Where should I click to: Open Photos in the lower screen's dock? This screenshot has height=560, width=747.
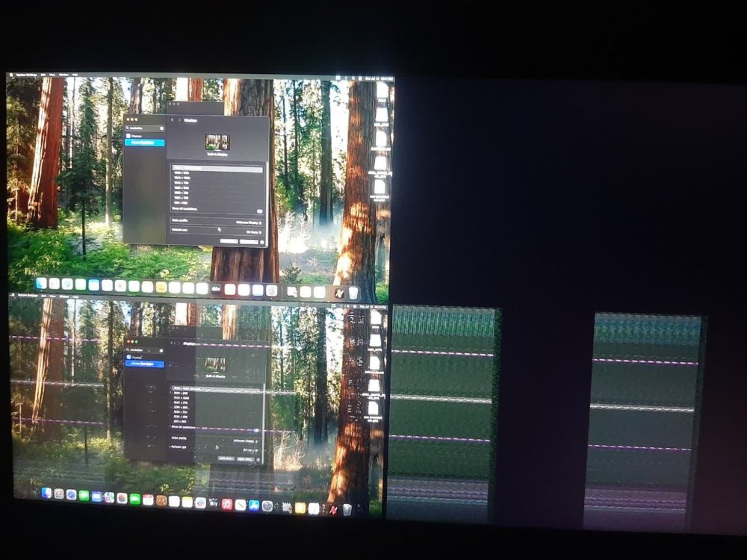(x=122, y=498)
